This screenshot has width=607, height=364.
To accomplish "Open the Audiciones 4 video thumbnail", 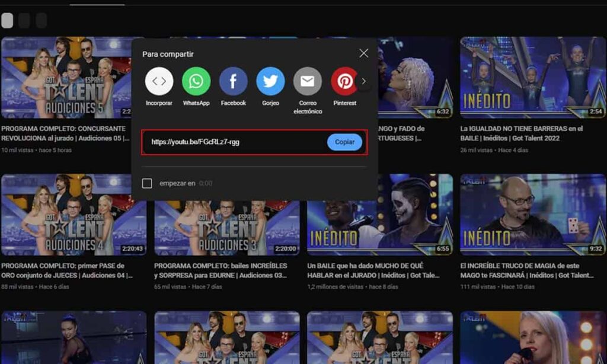I will coord(74,214).
